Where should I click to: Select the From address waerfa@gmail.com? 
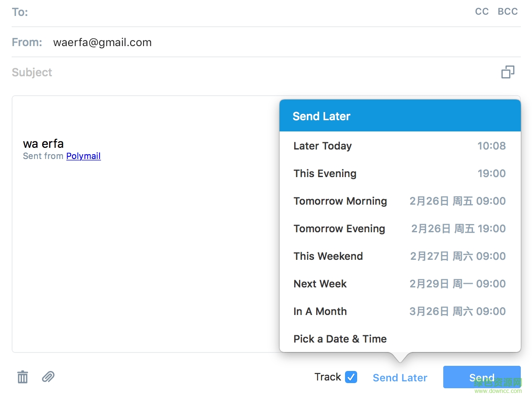(103, 42)
